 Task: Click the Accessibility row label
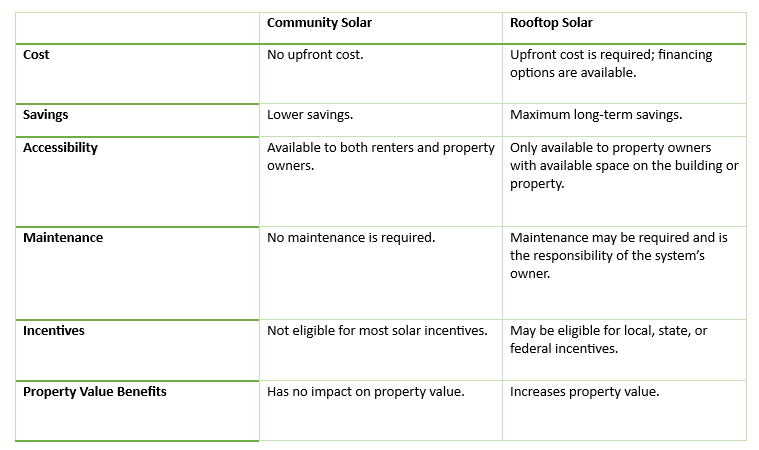coord(61,147)
